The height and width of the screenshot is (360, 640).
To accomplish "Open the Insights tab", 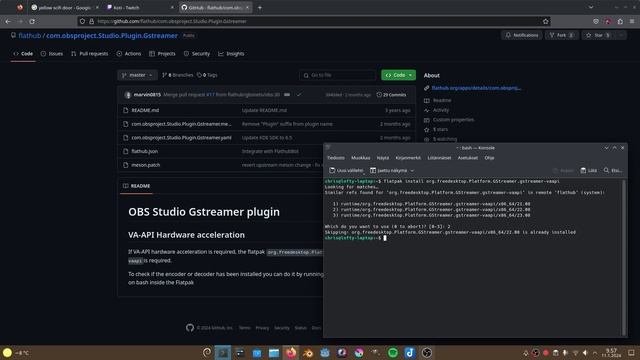I will (x=231, y=53).
